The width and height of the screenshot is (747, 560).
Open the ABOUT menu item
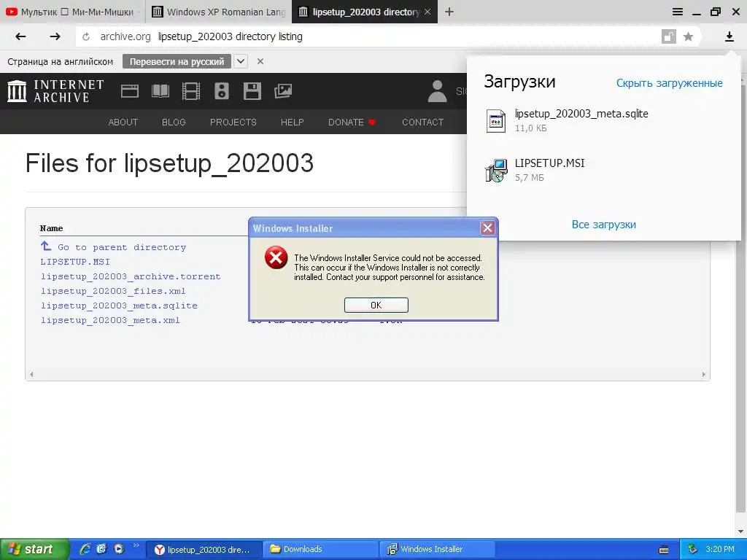click(123, 122)
